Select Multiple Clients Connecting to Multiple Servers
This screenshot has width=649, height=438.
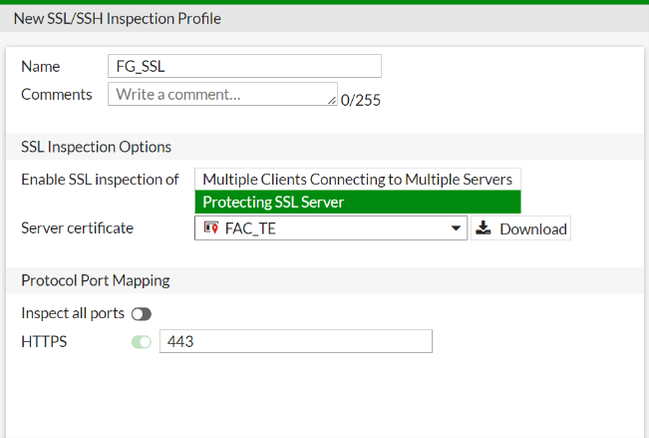coord(357,179)
